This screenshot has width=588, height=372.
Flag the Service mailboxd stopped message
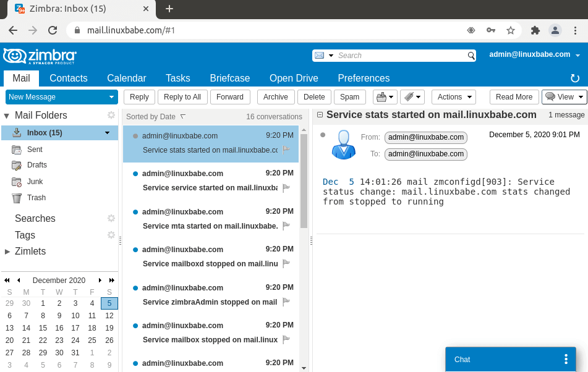click(x=286, y=263)
